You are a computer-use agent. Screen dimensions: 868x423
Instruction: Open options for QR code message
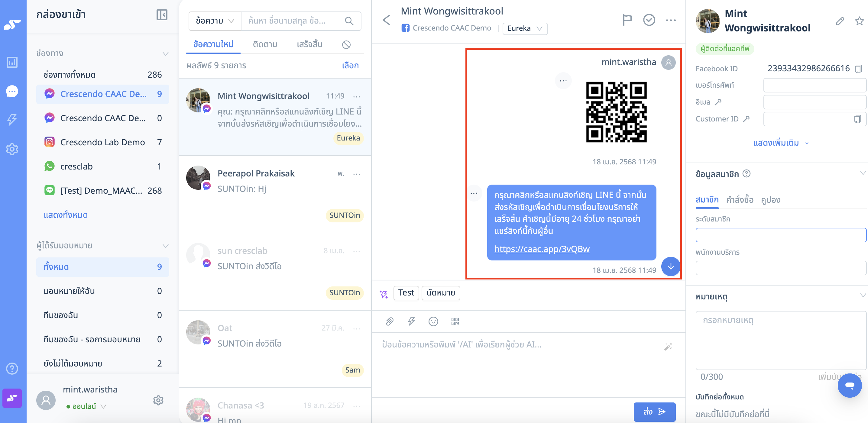(563, 81)
